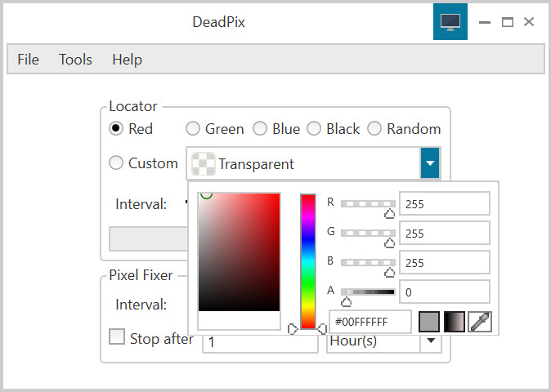
Task: Click the hex field #00FFFFFF
Action: [370, 322]
